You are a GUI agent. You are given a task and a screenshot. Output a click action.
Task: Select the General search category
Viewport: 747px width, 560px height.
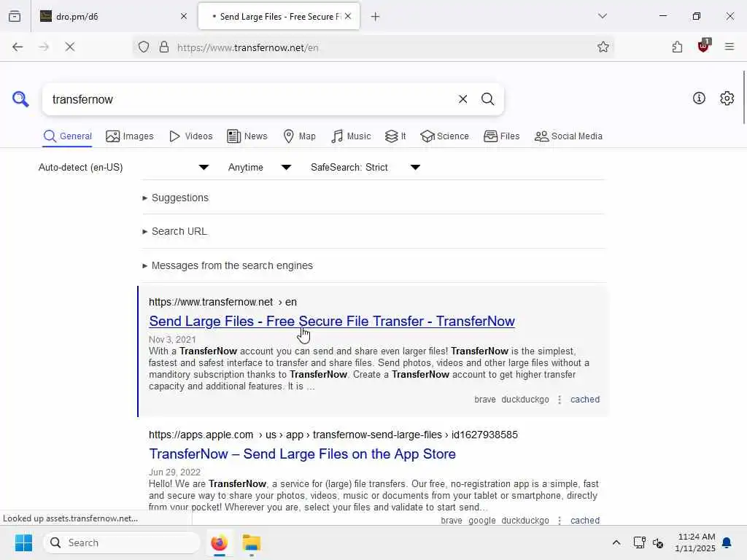pyautogui.click(x=67, y=136)
